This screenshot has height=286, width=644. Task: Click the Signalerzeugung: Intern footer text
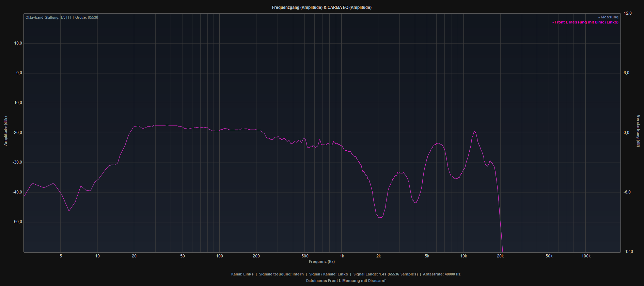click(281, 274)
